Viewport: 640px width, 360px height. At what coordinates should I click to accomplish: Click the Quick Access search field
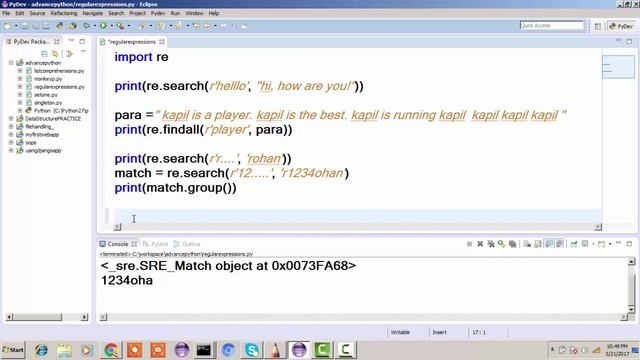[551, 25]
